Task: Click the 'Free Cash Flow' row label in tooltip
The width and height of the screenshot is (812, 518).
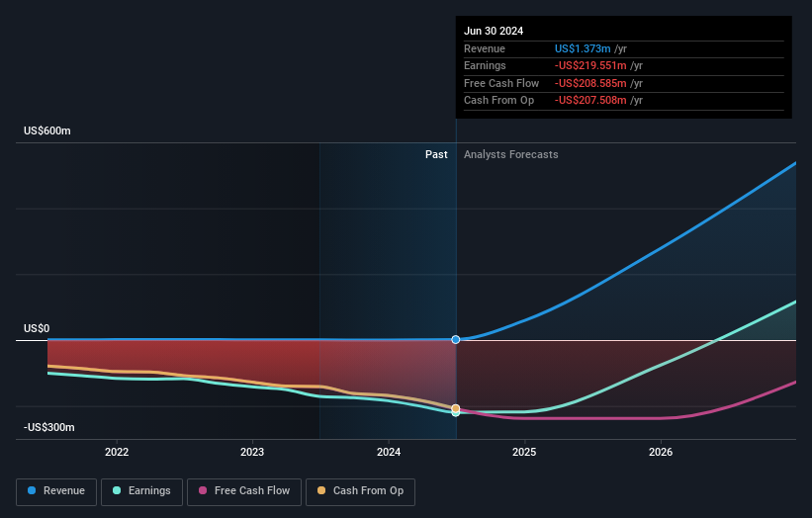Action: tap(501, 83)
